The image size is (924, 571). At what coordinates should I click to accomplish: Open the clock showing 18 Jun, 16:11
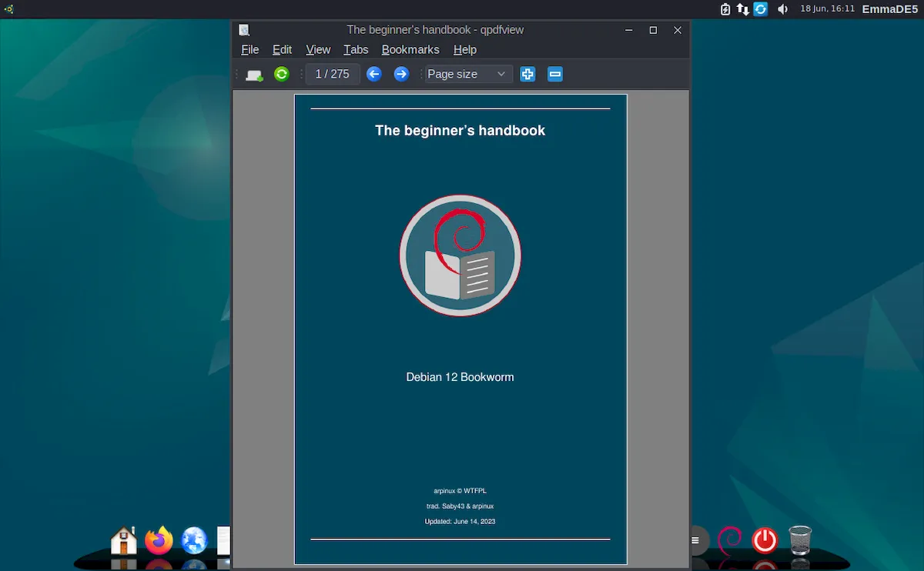click(x=828, y=9)
